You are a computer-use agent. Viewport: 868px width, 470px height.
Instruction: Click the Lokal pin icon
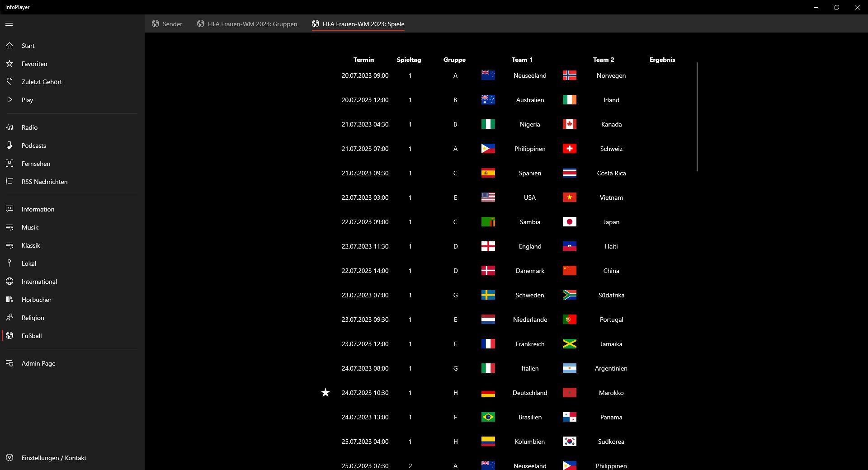(9, 263)
